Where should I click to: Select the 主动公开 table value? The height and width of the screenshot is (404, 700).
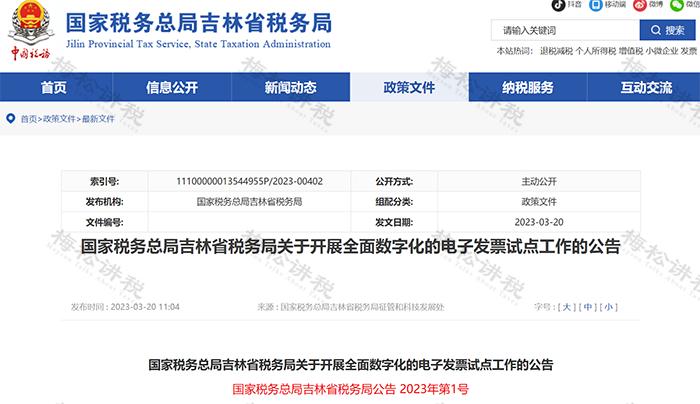(x=539, y=181)
